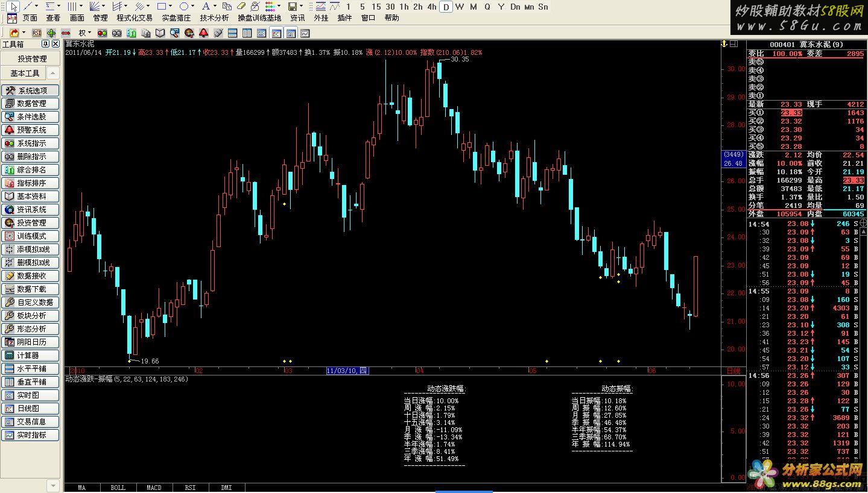Switch to 30 minute period
Screen dimensions: 868x493
[x=390, y=7]
